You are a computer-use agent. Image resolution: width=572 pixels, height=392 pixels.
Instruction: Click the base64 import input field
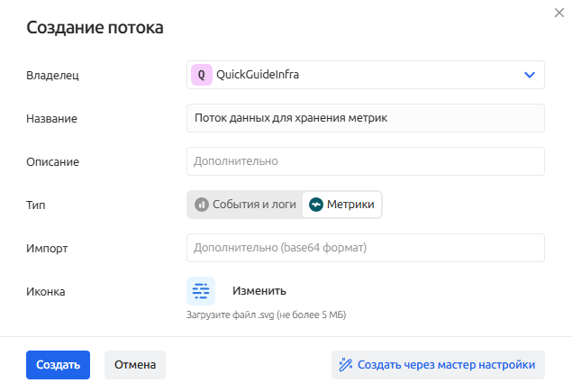tap(365, 248)
